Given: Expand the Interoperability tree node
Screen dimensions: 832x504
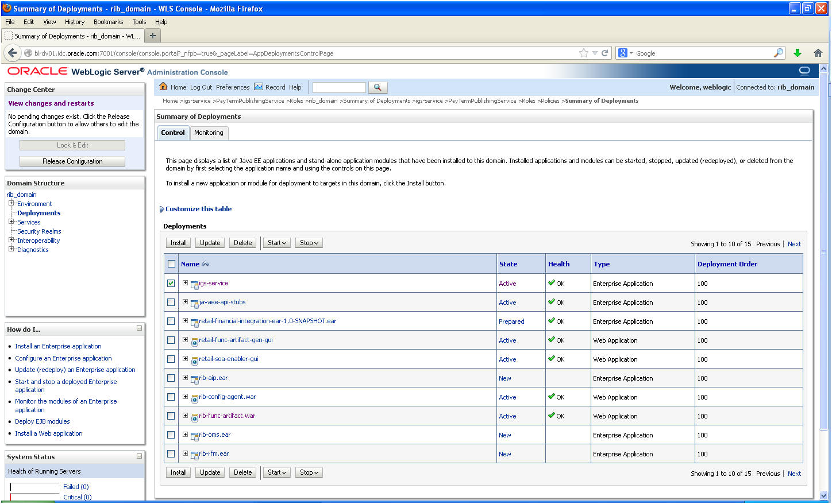Looking at the screenshot, I should tap(11, 240).
